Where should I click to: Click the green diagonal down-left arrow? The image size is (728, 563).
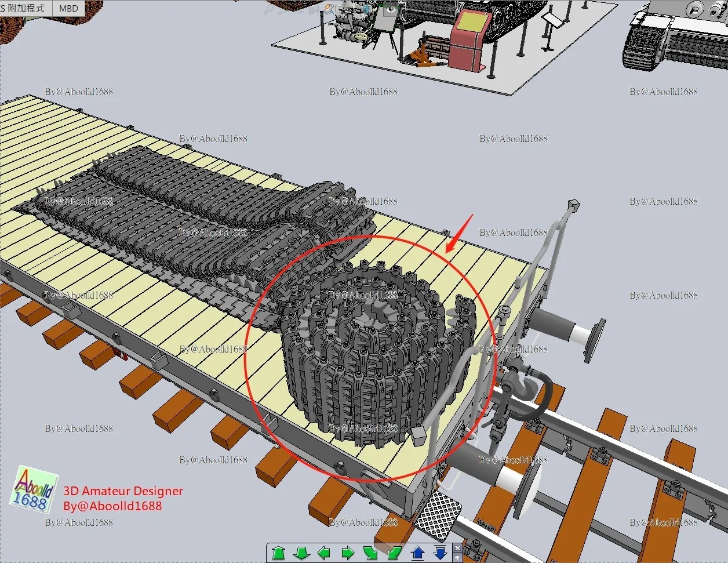pyautogui.click(x=394, y=553)
